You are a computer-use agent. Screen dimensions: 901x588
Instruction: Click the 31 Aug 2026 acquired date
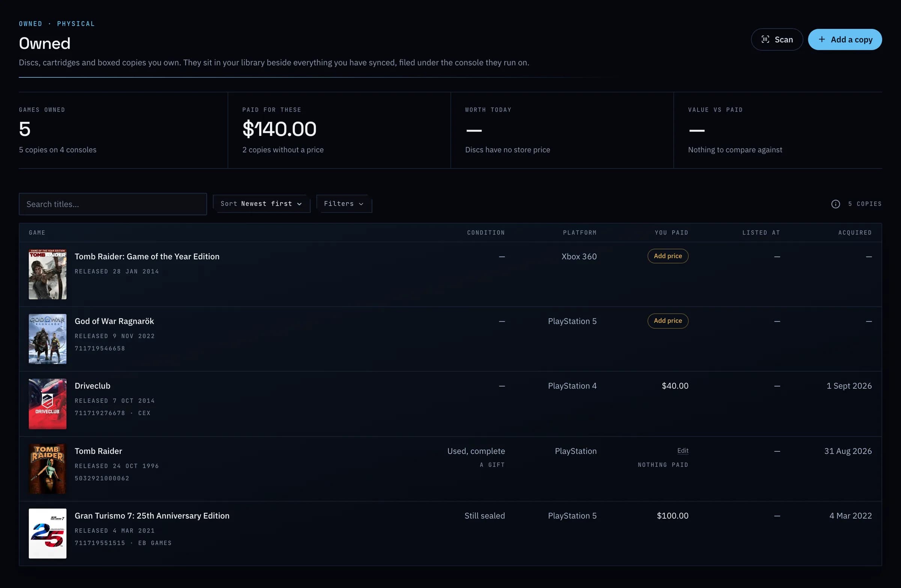[848, 451]
